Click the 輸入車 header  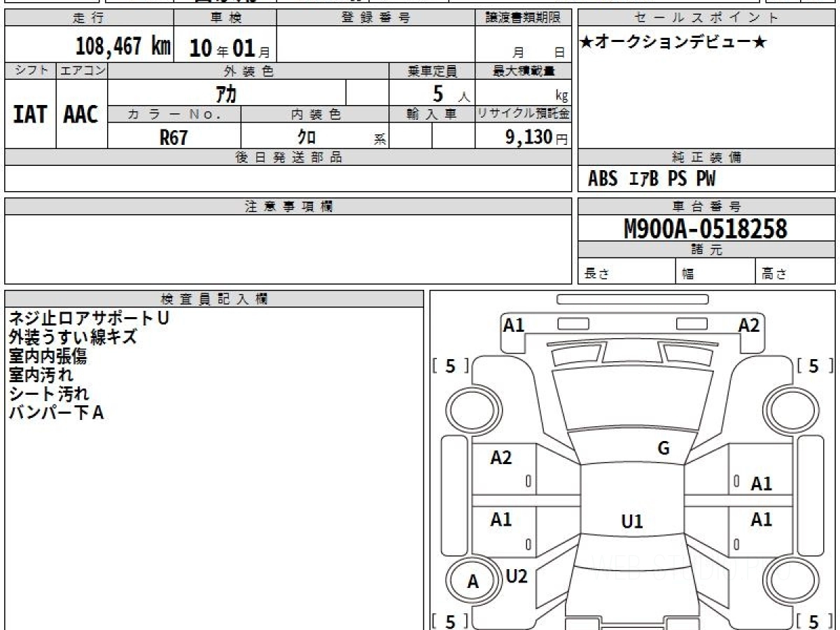(432, 114)
